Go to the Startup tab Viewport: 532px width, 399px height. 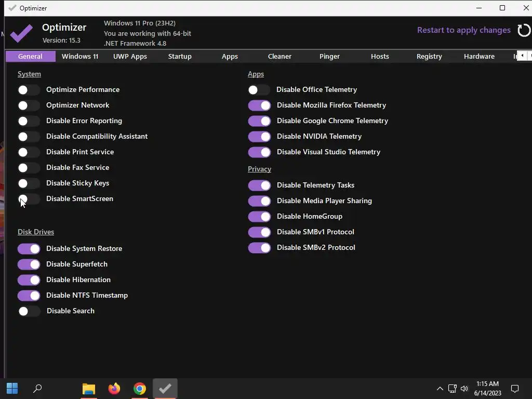click(180, 56)
